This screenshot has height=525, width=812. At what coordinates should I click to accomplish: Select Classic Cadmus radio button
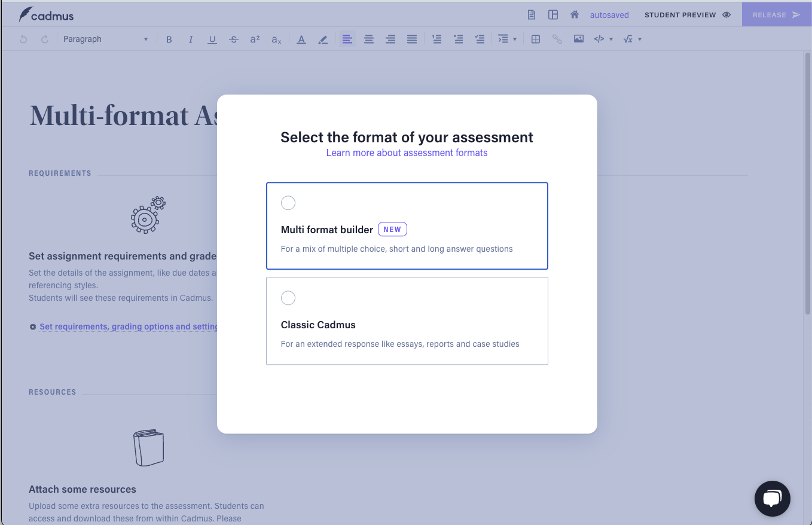tap(288, 298)
